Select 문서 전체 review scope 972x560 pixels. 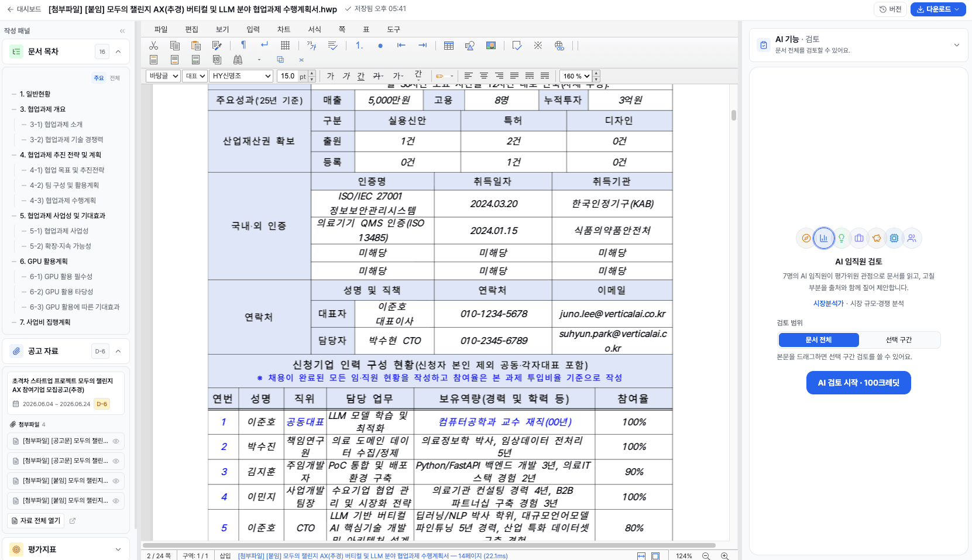(819, 340)
